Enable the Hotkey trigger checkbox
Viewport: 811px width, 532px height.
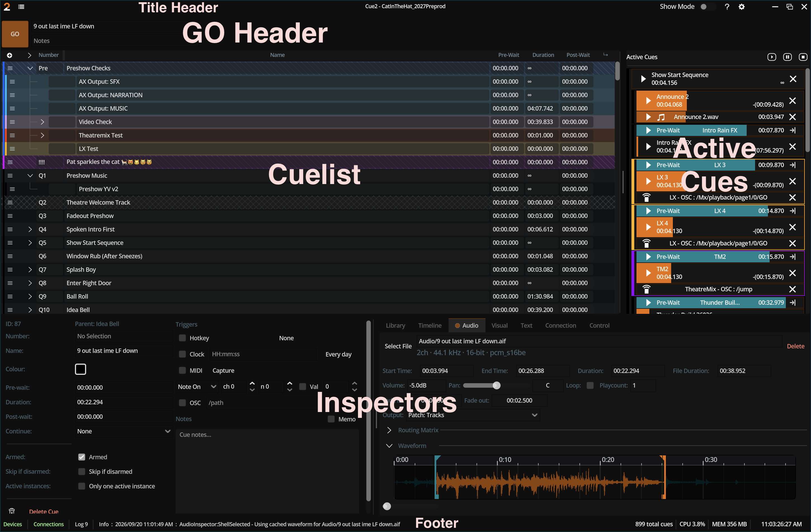coord(182,338)
